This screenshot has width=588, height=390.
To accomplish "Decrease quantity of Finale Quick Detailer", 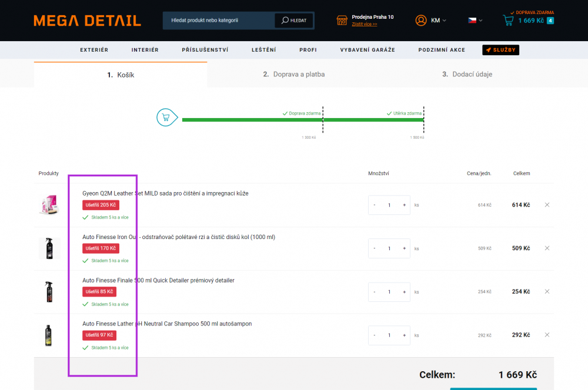I will (x=374, y=292).
